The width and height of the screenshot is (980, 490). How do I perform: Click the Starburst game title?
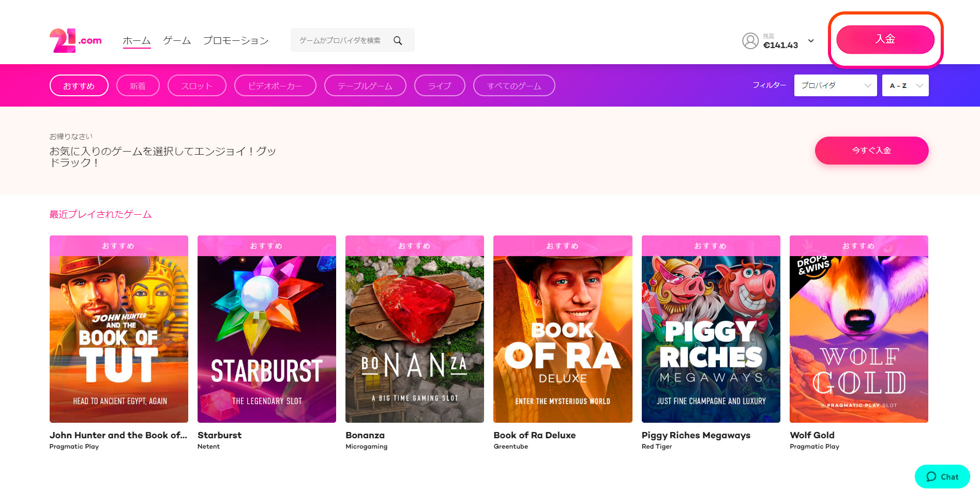coord(219,435)
